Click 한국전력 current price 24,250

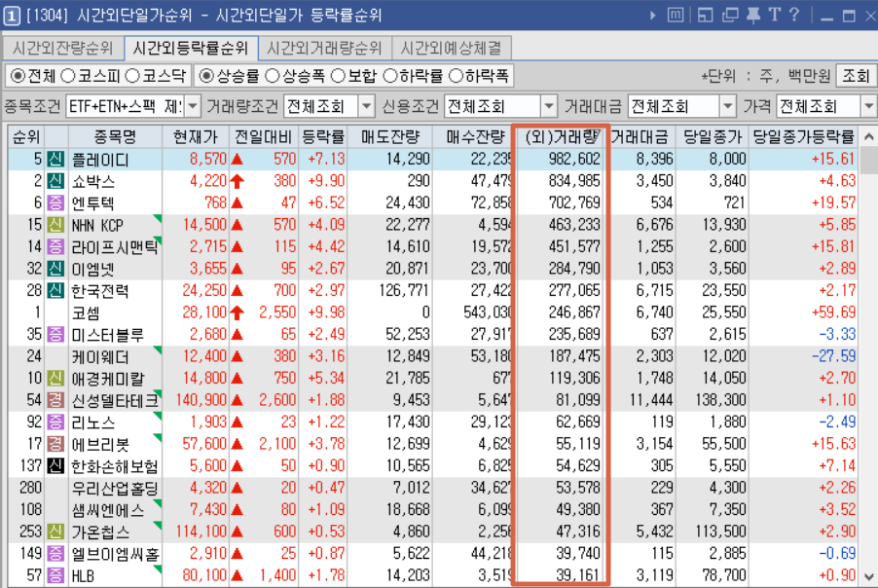[x=204, y=290]
